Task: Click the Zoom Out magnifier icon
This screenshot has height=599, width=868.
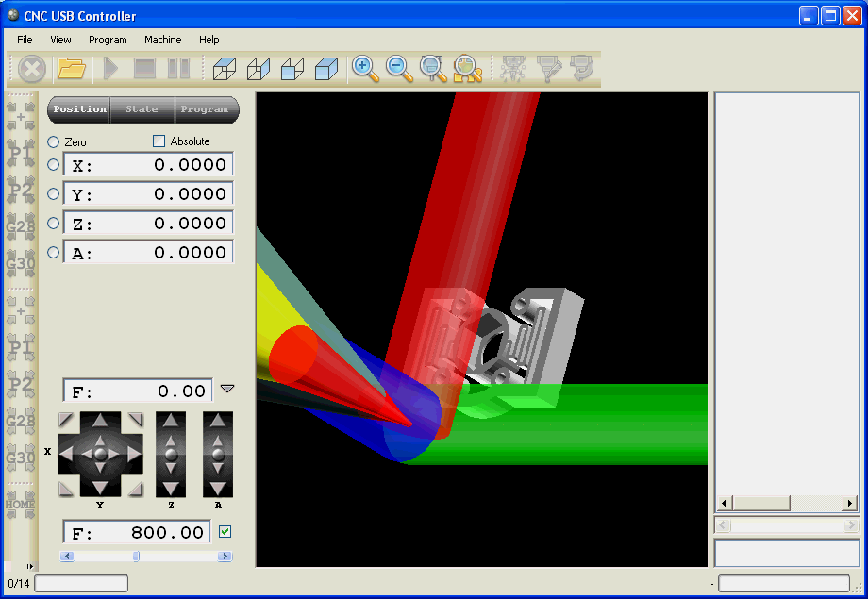Action: click(399, 69)
